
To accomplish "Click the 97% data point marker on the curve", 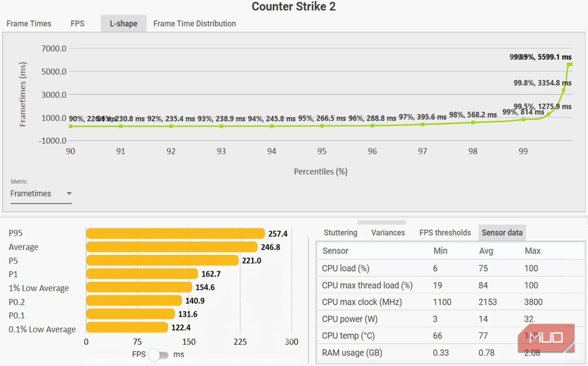I will point(423,124).
